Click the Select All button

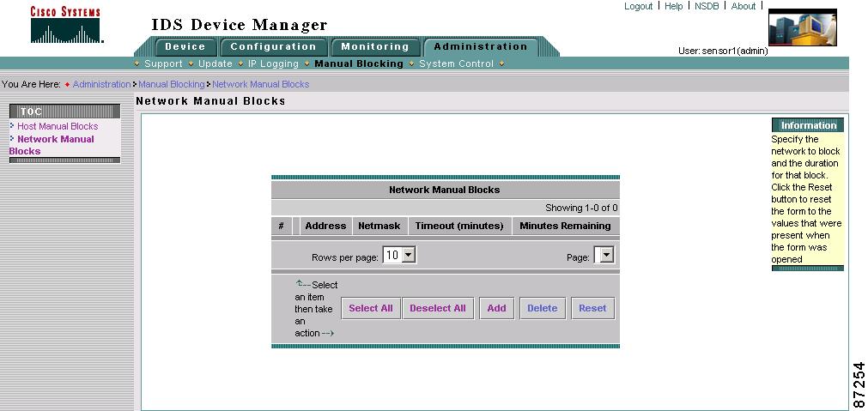tap(371, 308)
